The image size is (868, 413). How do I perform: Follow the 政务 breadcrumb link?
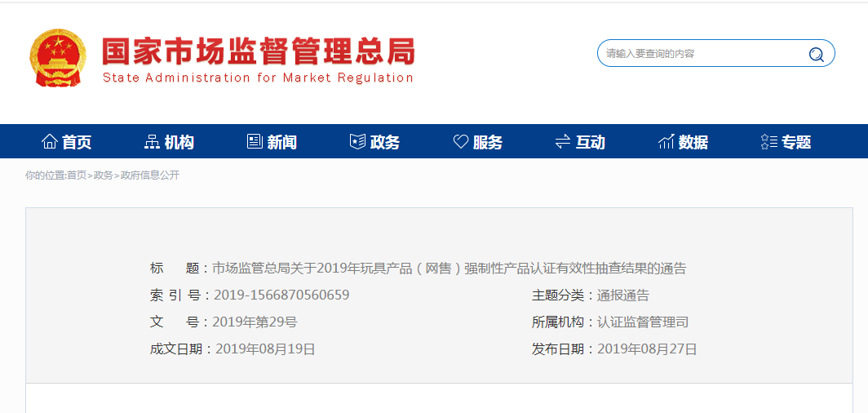pyautogui.click(x=103, y=175)
